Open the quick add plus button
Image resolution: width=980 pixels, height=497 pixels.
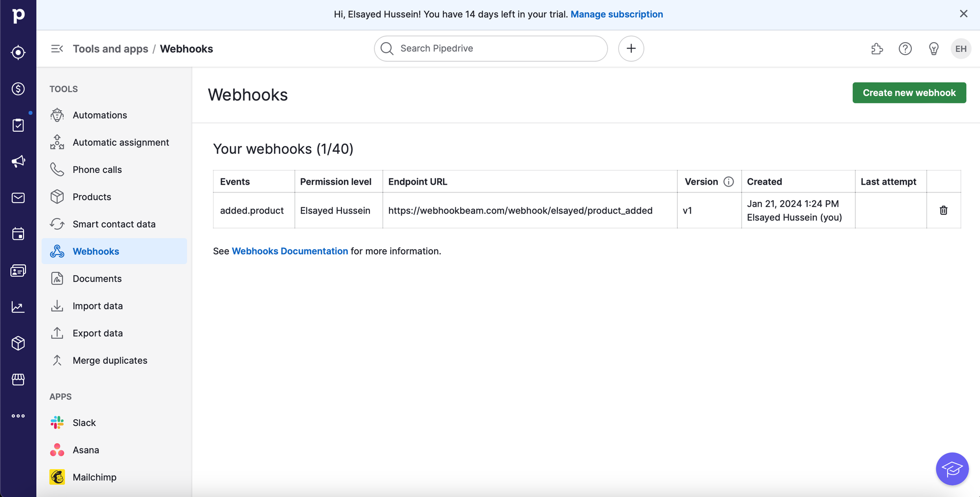(x=631, y=48)
